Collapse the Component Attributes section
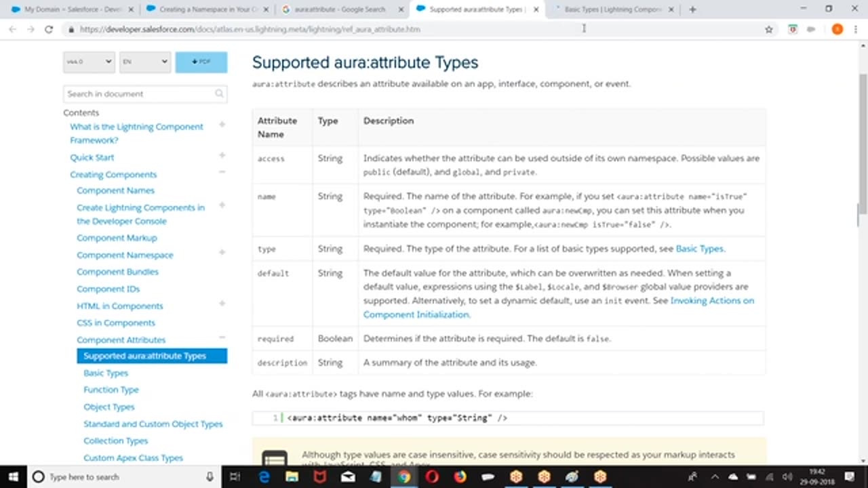 coord(222,338)
